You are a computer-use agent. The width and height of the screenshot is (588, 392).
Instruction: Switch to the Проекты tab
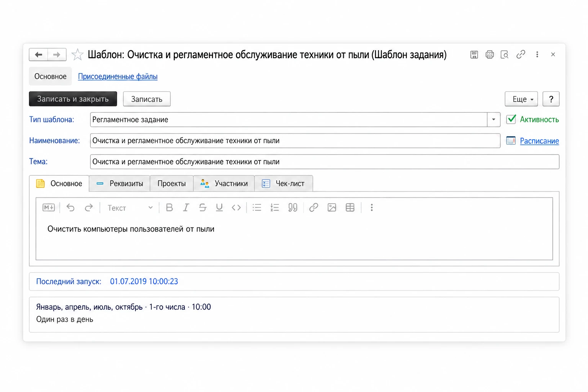tap(171, 183)
